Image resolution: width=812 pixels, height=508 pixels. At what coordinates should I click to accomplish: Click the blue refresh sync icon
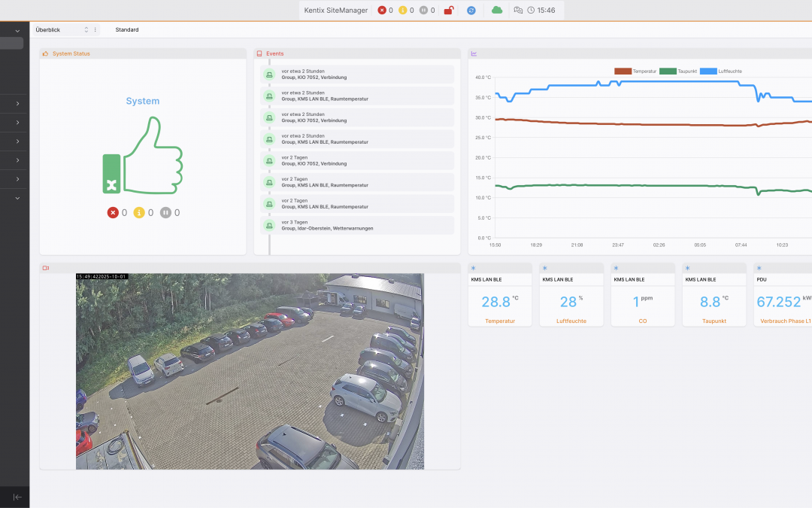(471, 11)
